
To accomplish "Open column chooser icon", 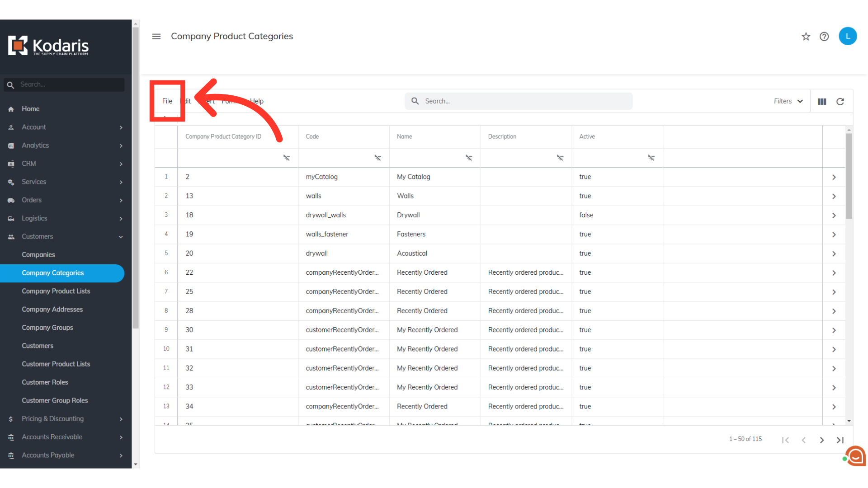I will tap(822, 102).
